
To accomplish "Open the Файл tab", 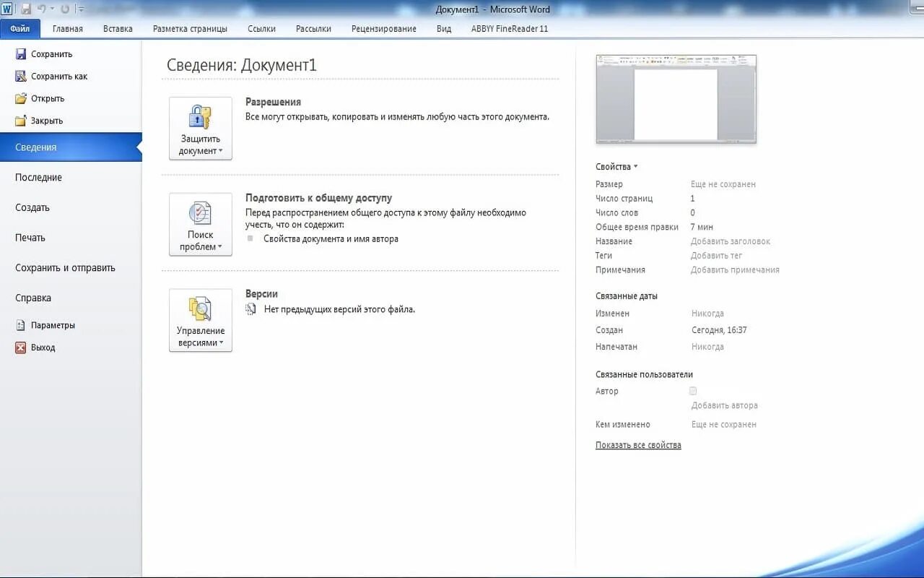I will point(20,29).
